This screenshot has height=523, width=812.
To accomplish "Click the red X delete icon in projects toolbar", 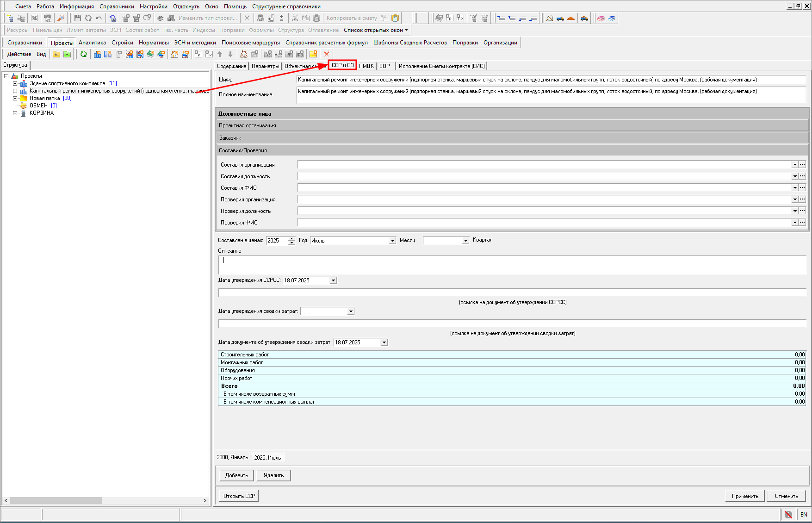I will coord(327,54).
